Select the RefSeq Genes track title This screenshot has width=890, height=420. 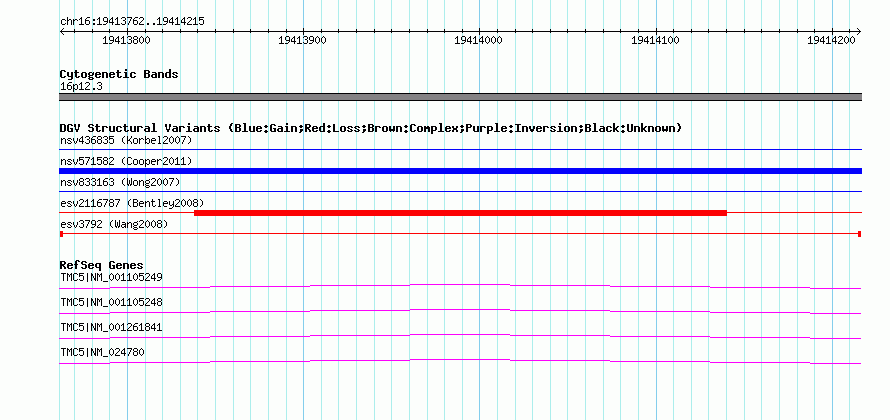click(x=102, y=265)
